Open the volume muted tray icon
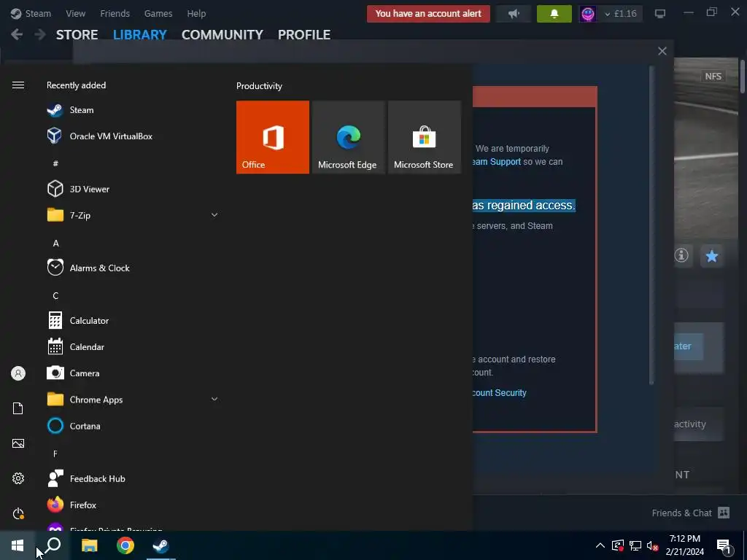Image resolution: width=747 pixels, height=560 pixels. [652, 545]
